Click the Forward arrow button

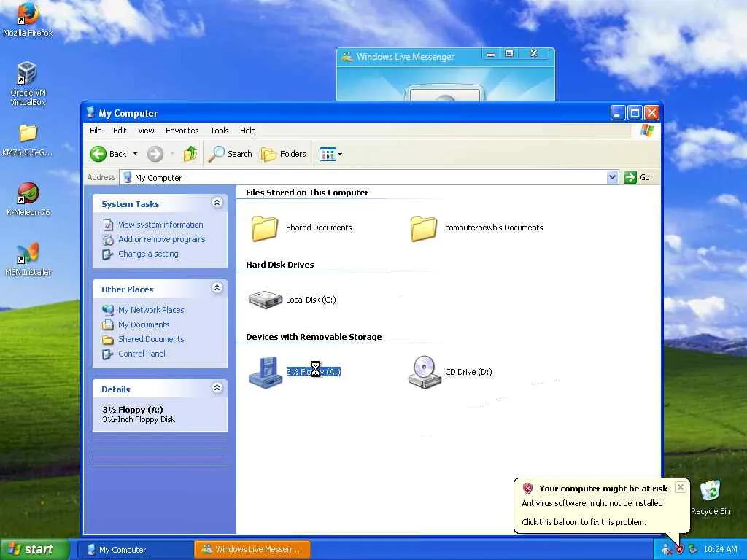coord(155,154)
